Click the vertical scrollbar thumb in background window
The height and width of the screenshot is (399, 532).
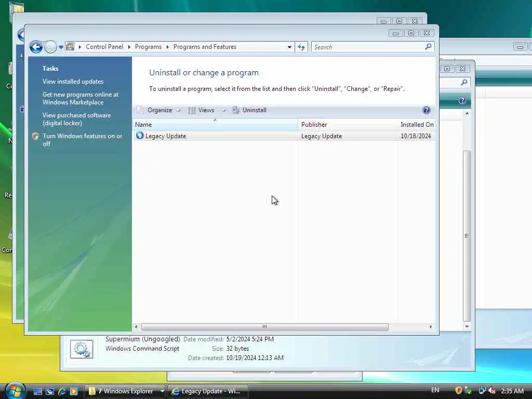point(467,236)
